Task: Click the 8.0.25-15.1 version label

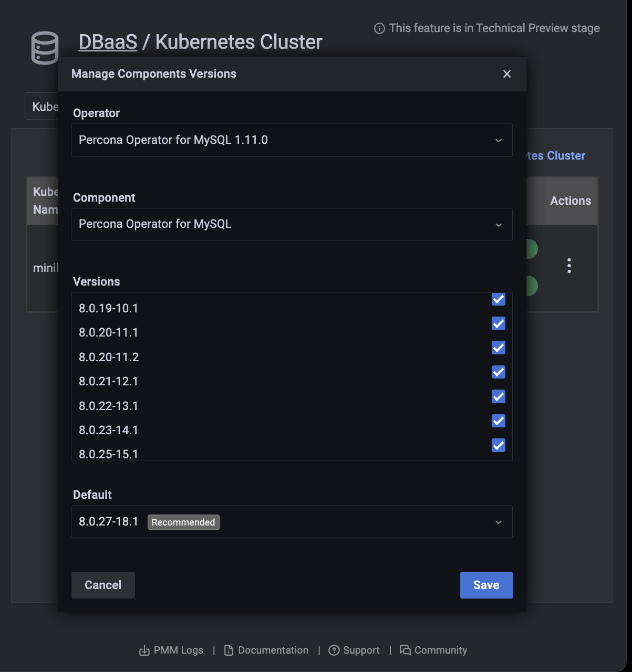Action: click(109, 454)
